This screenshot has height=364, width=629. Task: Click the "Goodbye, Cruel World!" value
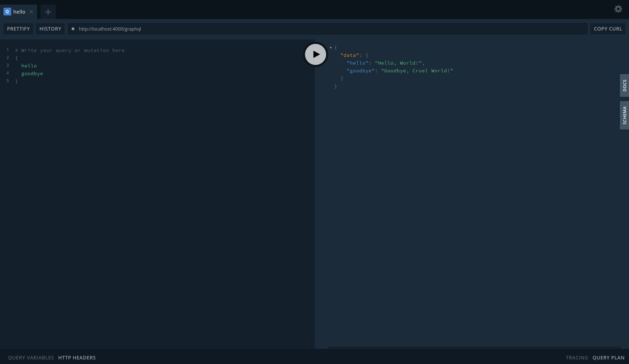tap(417, 71)
